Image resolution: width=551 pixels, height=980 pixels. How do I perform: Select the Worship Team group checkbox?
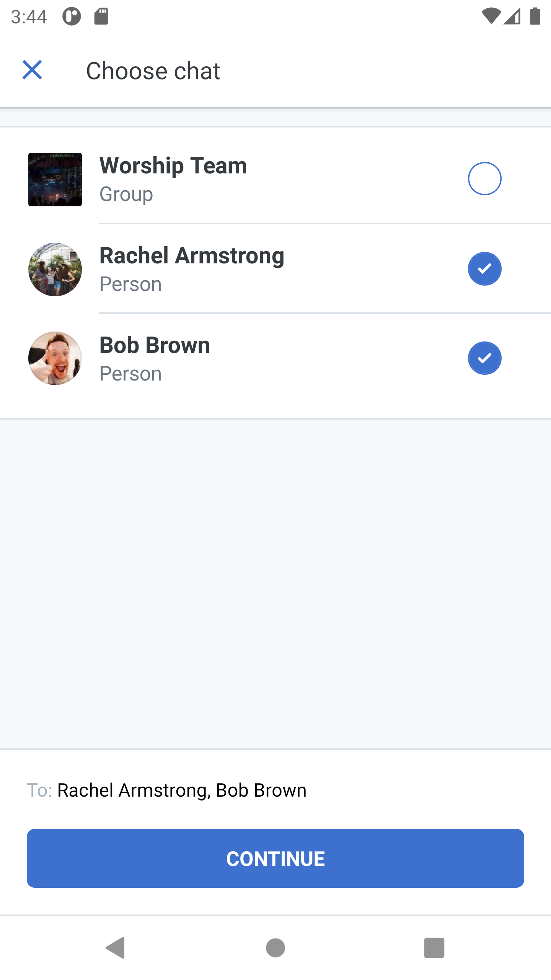click(484, 179)
